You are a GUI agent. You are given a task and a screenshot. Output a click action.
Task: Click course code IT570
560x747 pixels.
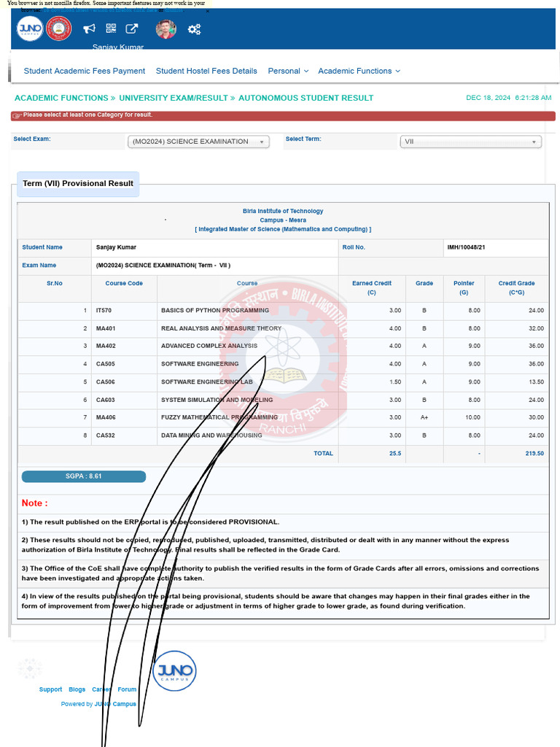pos(104,310)
